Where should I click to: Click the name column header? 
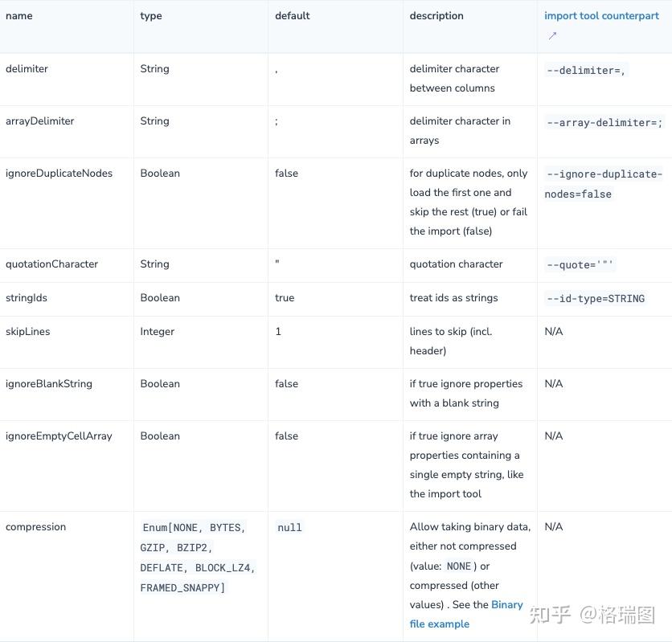point(18,15)
